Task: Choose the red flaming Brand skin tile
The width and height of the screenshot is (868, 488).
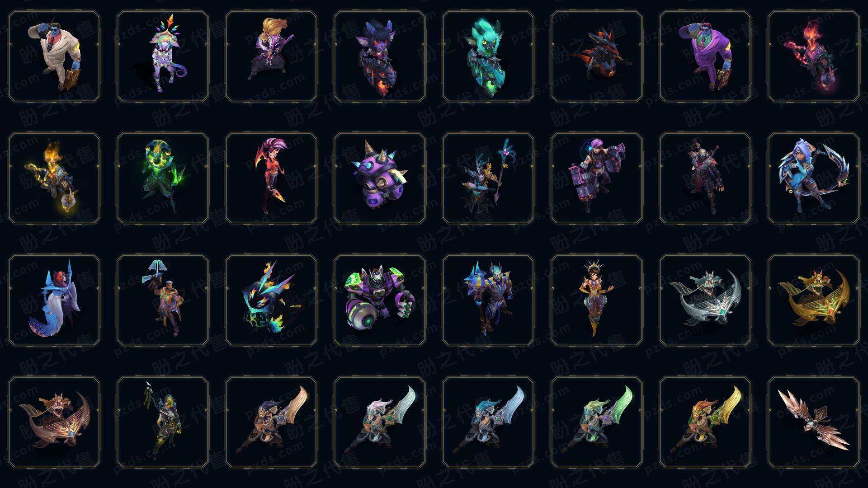Action: pos(814,56)
